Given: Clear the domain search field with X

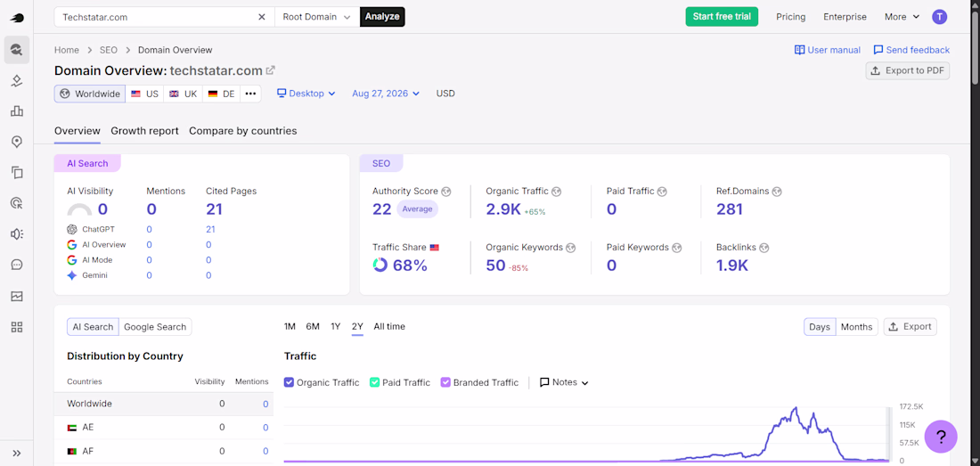Looking at the screenshot, I should (262, 17).
